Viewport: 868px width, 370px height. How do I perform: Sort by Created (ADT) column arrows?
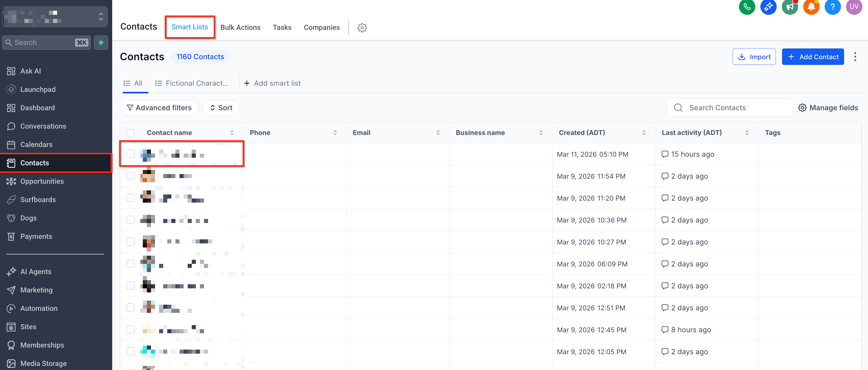tap(644, 133)
